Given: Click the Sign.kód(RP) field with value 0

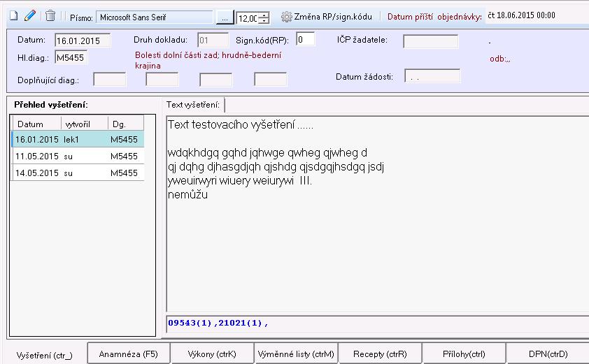Looking at the screenshot, I should point(306,39).
